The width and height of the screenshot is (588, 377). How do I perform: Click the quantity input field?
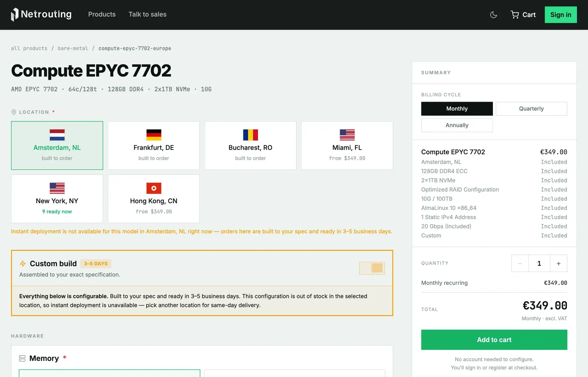pos(539,263)
